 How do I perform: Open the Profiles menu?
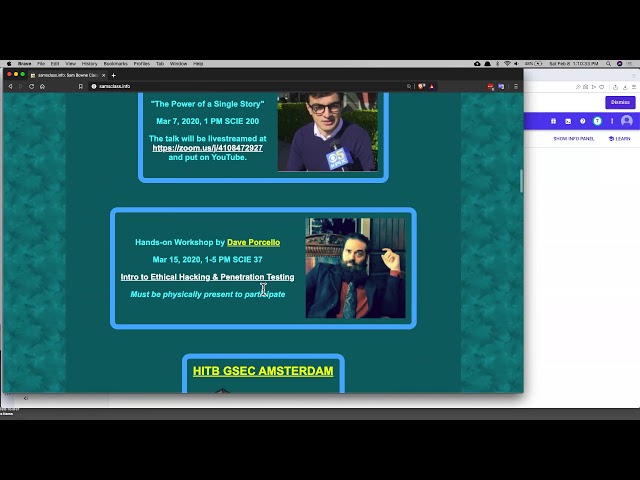(x=142, y=64)
